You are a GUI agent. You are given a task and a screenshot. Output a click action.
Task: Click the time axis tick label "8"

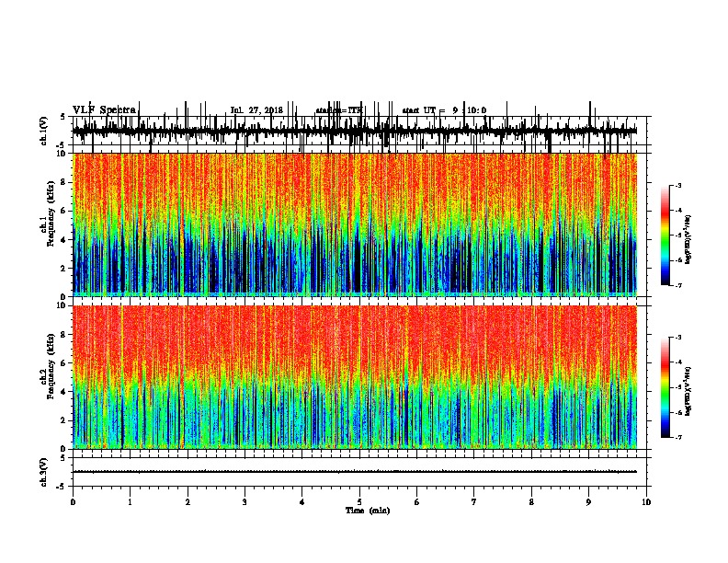pyautogui.click(x=531, y=502)
